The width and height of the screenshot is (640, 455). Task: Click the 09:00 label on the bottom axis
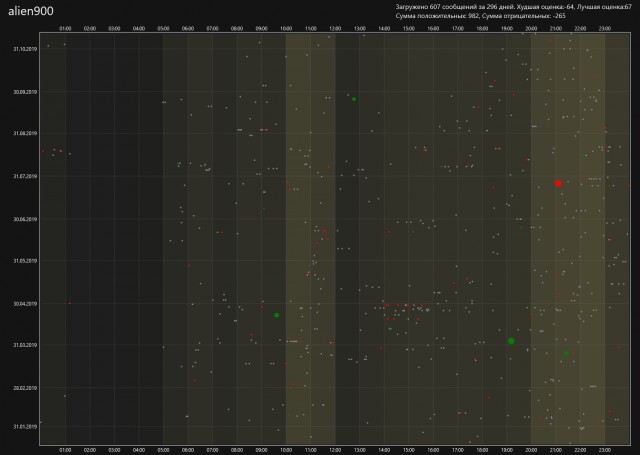262,450
